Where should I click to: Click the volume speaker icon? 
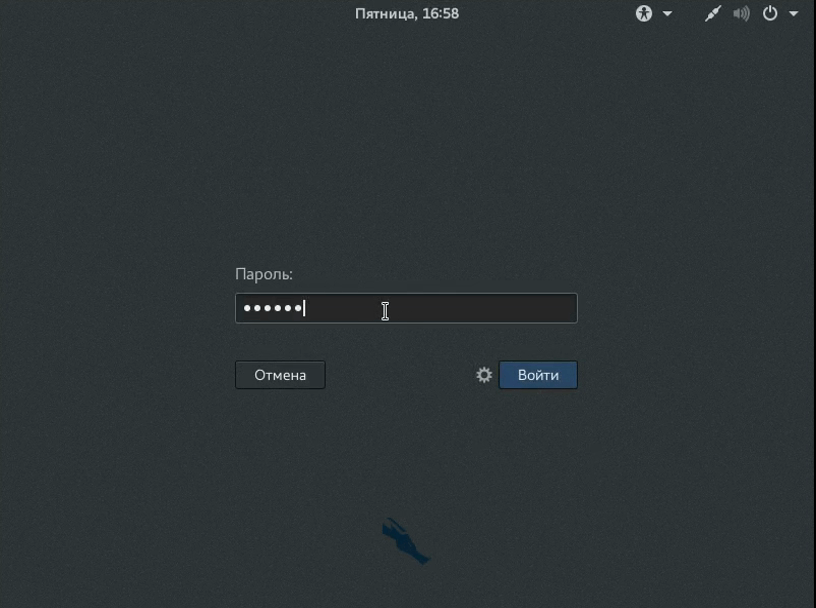pos(741,14)
